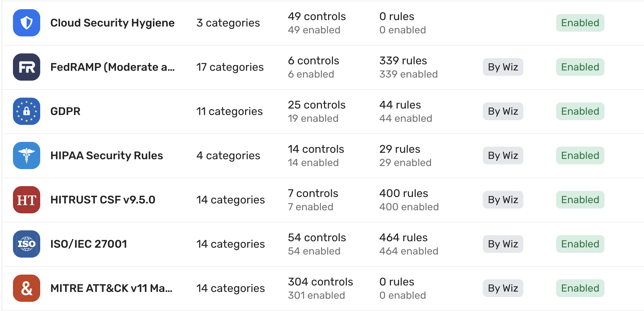The width and height of the screenshot is (644, 311).
Task: Click the Enabled status for MITRE ATT&CK
Action: pos(580,288)
